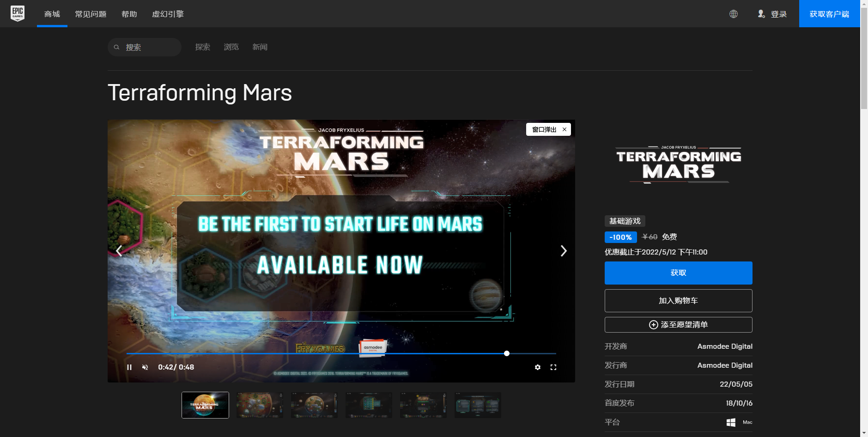Enter fullscreen video mode
The width and height of the screenshot is (868, 437).
click(x=554, y=367)
